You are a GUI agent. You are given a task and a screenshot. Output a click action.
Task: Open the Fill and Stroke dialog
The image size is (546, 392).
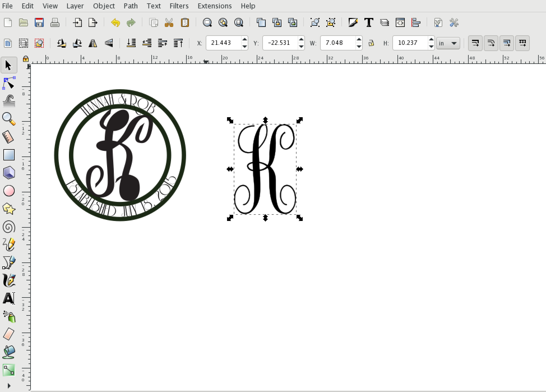point(353,22)
